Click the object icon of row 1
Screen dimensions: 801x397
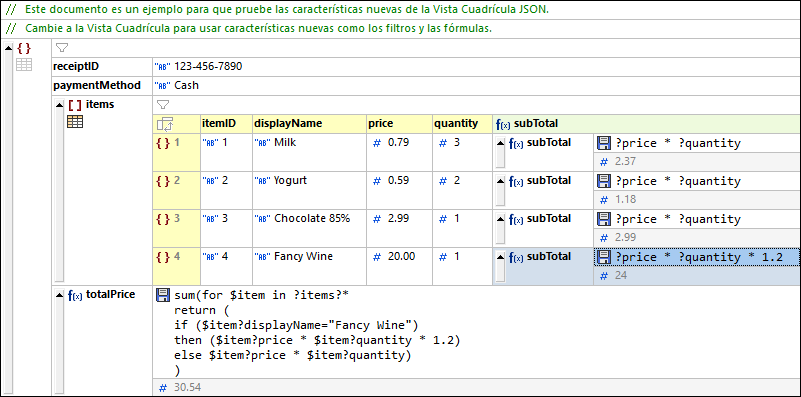163,143
